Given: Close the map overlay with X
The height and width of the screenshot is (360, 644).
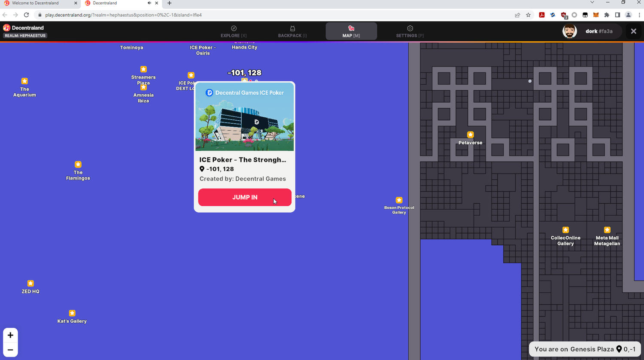Looking at the screenshot, I should coord(633,31).
